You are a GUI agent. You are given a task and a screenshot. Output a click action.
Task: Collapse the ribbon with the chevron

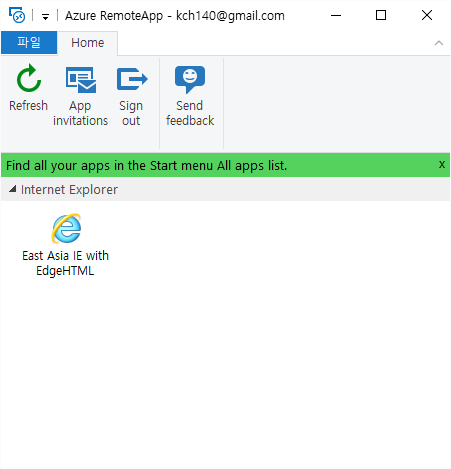click(439, 43)
